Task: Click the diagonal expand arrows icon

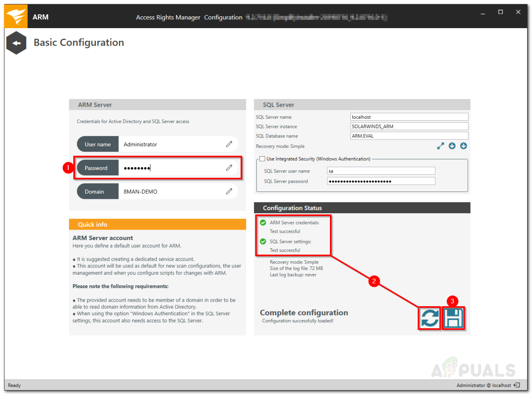Action: (x=440, y=146)
